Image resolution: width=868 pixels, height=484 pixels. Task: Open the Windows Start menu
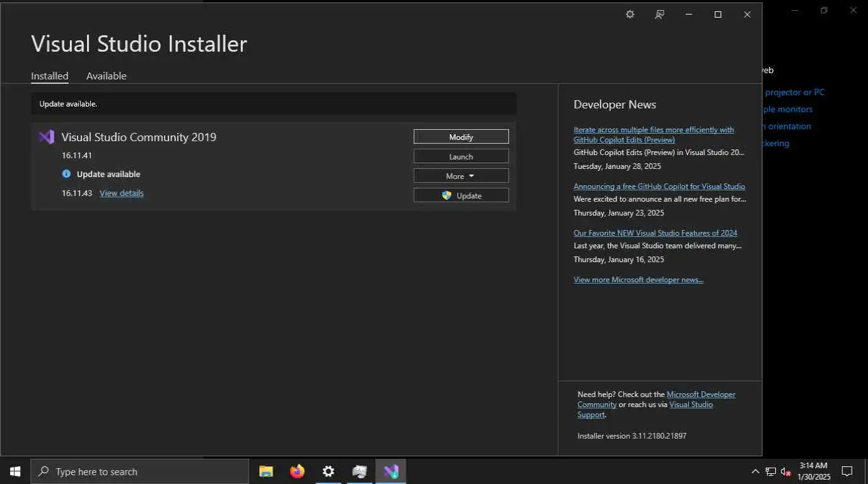15,471
